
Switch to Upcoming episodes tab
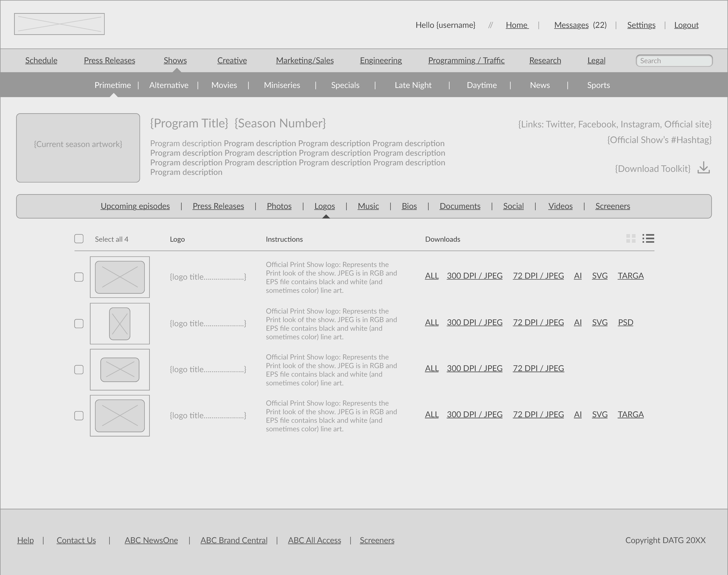click(135, 206)
